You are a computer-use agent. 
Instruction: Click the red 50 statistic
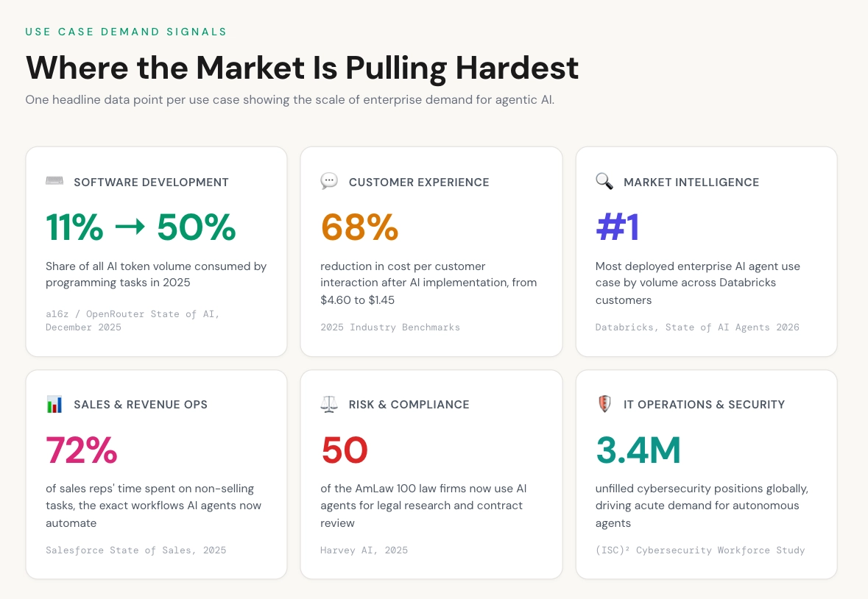point(345,450)
